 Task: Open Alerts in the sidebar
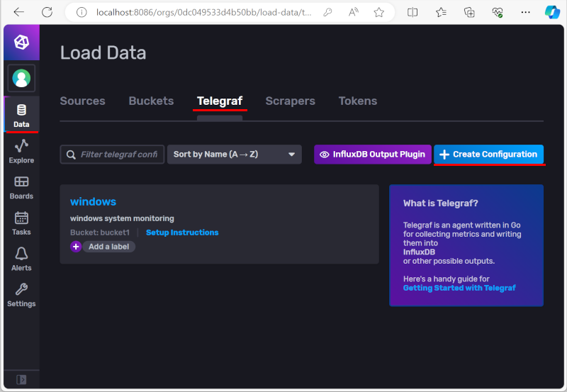[x=21, y=259]
